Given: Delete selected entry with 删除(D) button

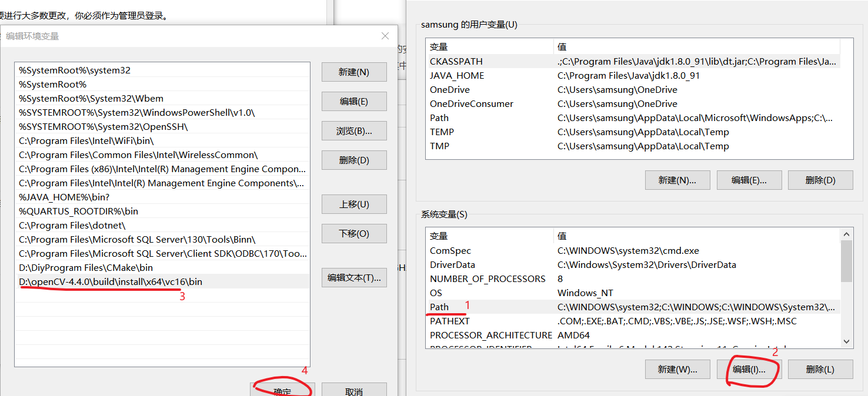Looking at the screenshot, I should pyautogui.click(x=353, y=160).
